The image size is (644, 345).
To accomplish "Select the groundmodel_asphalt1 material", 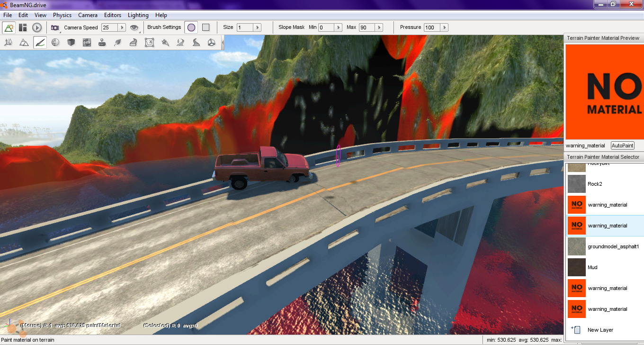I will click(606, 246).
